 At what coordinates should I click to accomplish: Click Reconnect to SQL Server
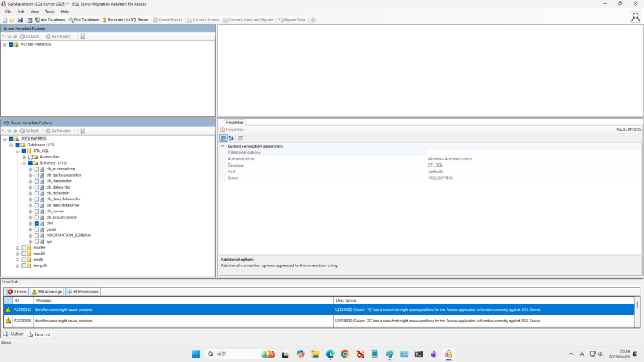click(125, 19)
